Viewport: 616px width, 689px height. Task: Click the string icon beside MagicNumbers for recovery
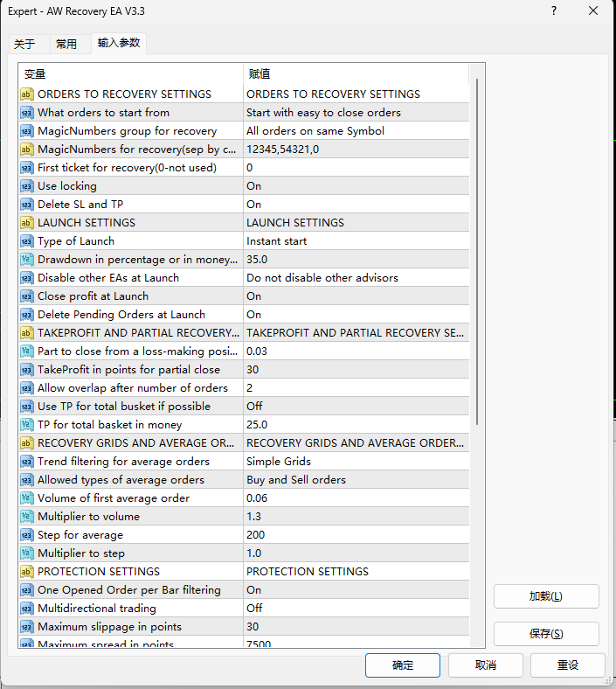pyautogui.click(x=27, y=150)
